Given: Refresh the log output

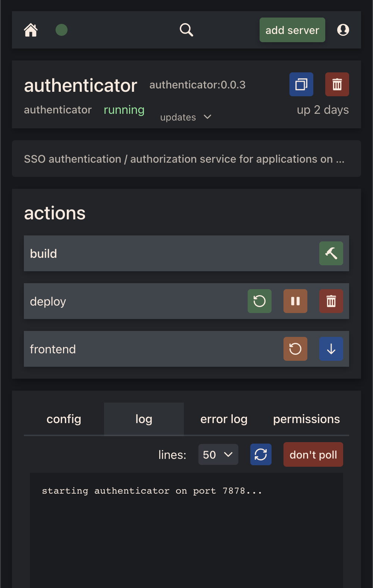Looking at the screenshot, I should click(x=261, y=454).
